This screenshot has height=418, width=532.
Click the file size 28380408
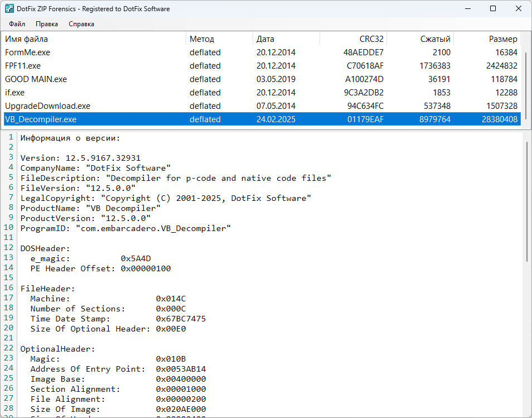(x=500, y=119)
